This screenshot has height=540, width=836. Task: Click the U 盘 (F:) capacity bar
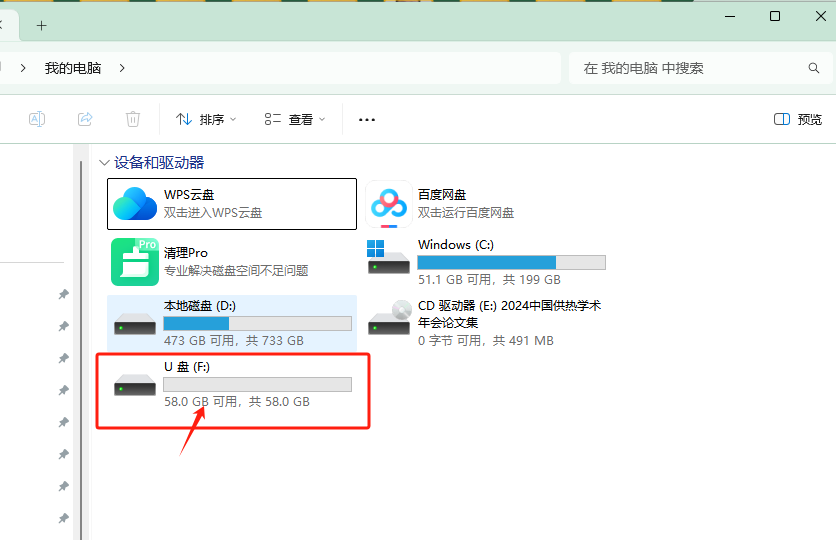coord(257,385)
